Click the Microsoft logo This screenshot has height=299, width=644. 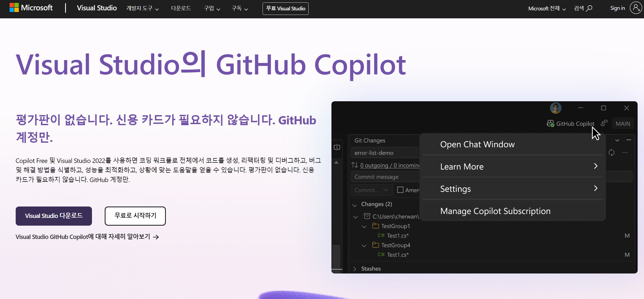(x=31, y=8)
